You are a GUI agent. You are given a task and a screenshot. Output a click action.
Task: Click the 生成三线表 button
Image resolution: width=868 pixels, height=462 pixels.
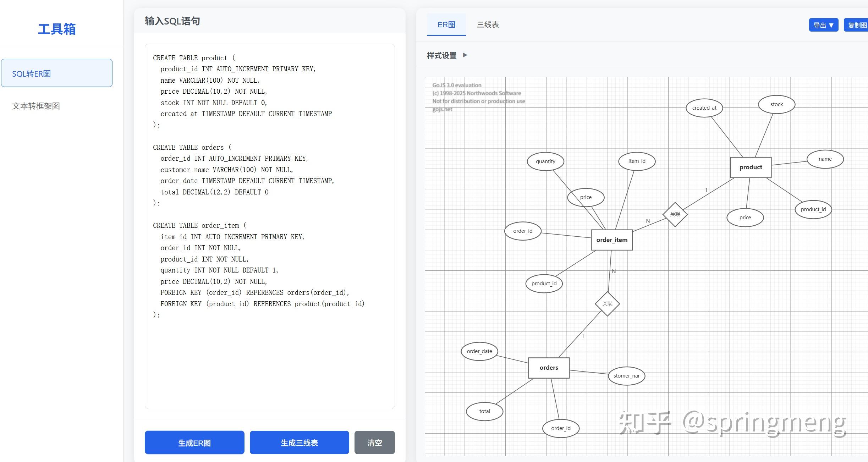[x=299, y=442]
